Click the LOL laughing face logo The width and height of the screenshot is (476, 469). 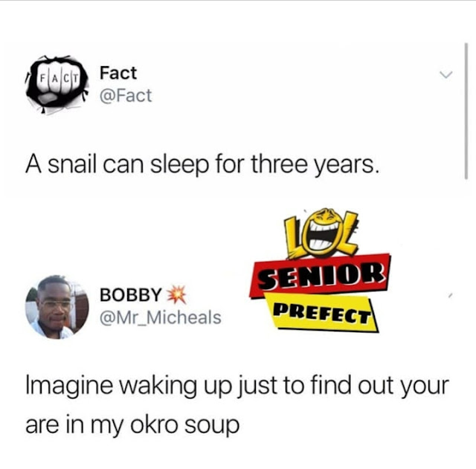click(x=322, y=233)
